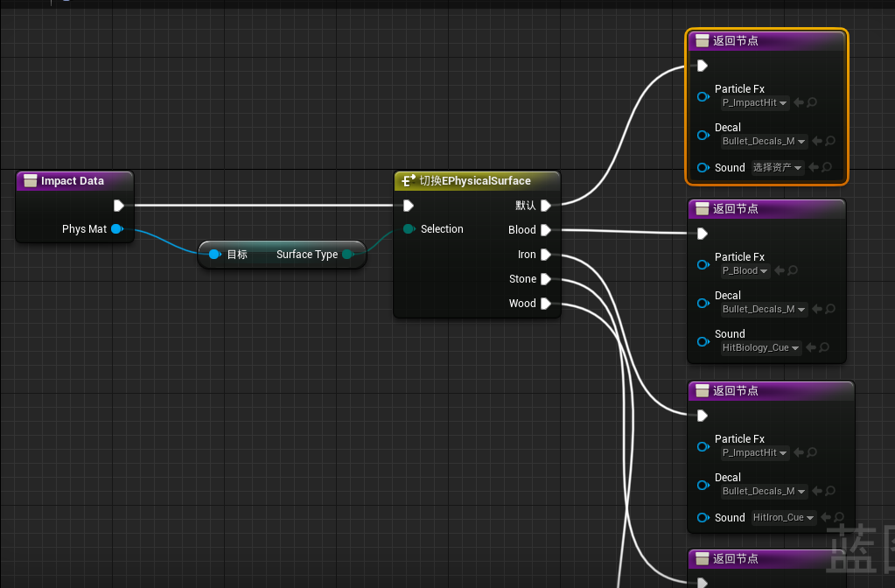The width and height of the screenshot is (895, 588).
Task: Click Decal pin on HitIron_Cue return node
Action: click(x=703, y=485)
